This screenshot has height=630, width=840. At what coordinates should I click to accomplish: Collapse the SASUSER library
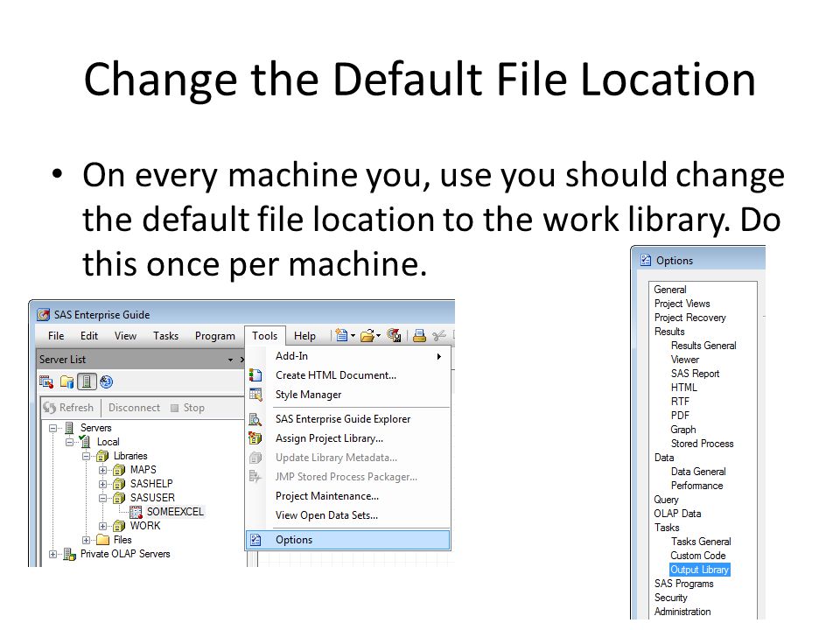point(103,498)
